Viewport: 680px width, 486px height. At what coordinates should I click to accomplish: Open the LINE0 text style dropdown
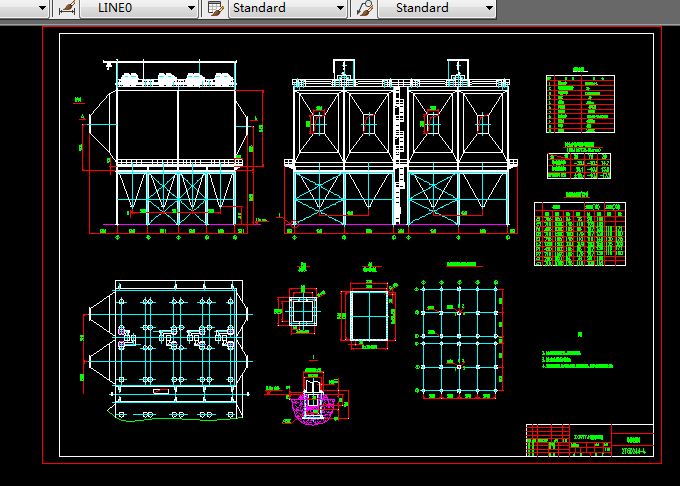(189, 8)
